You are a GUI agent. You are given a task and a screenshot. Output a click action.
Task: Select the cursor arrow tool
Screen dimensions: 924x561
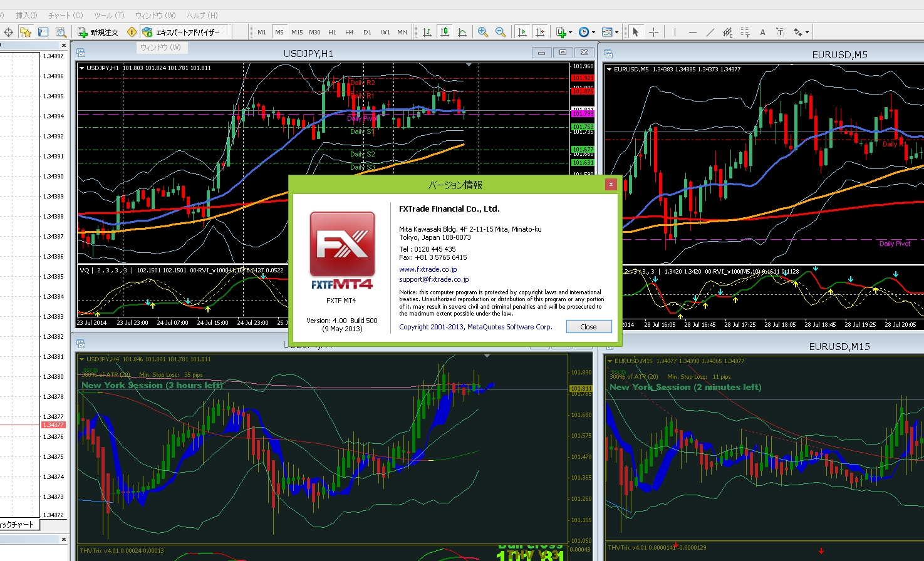tap(635, 32)
